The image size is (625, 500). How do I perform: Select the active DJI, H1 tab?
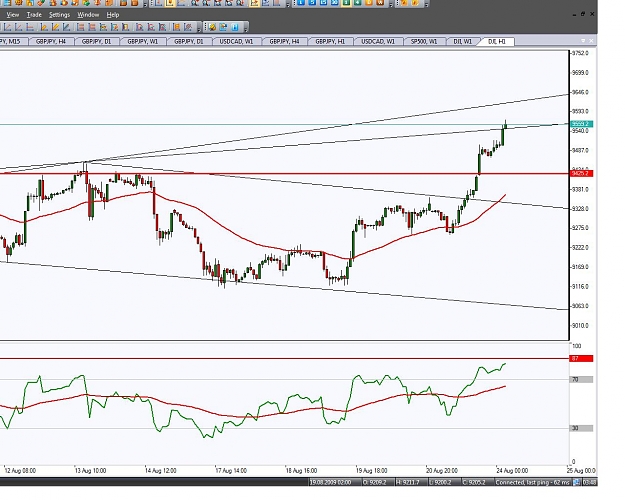point(497,41)
